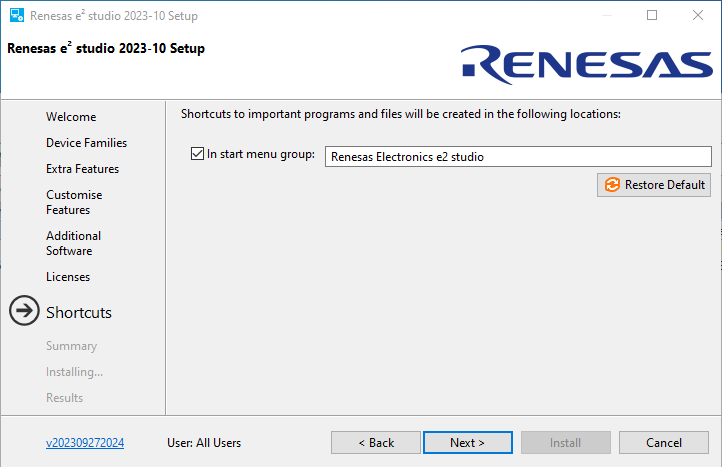The height and width of the screenshot is (467, 722).
Task: Go back with the '< Back' button
Action: click(x=376, y=443)
